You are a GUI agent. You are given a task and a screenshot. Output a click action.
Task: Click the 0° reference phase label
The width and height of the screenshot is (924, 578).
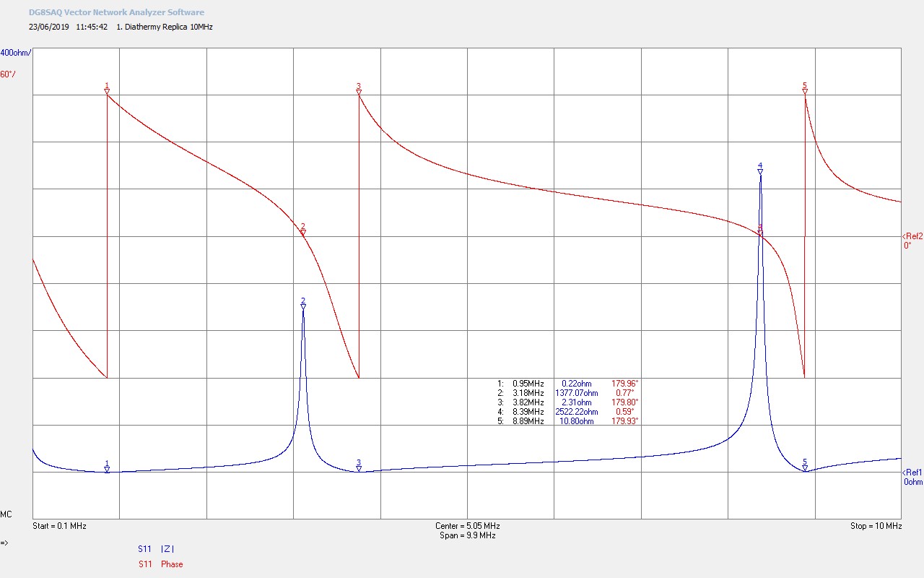pyautogui.click(x=907, y=245)
